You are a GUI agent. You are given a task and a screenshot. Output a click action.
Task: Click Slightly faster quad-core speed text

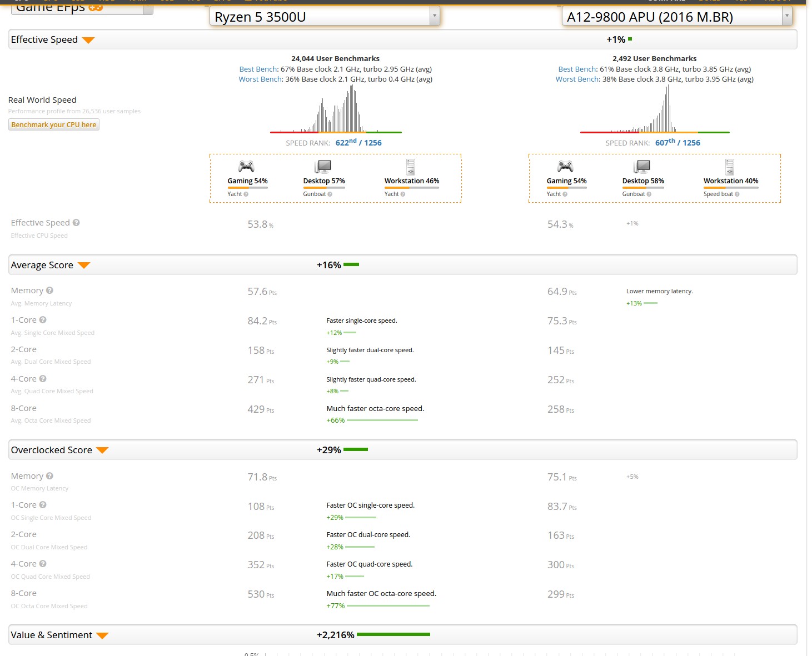371,379
